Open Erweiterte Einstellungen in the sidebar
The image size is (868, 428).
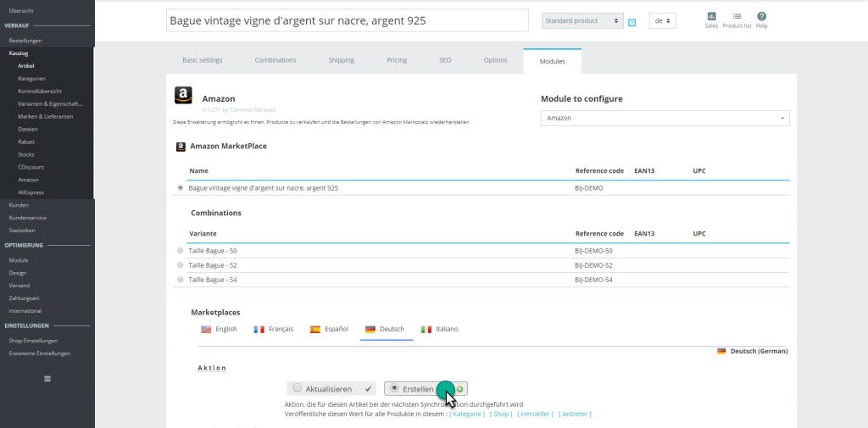[39, 353]
